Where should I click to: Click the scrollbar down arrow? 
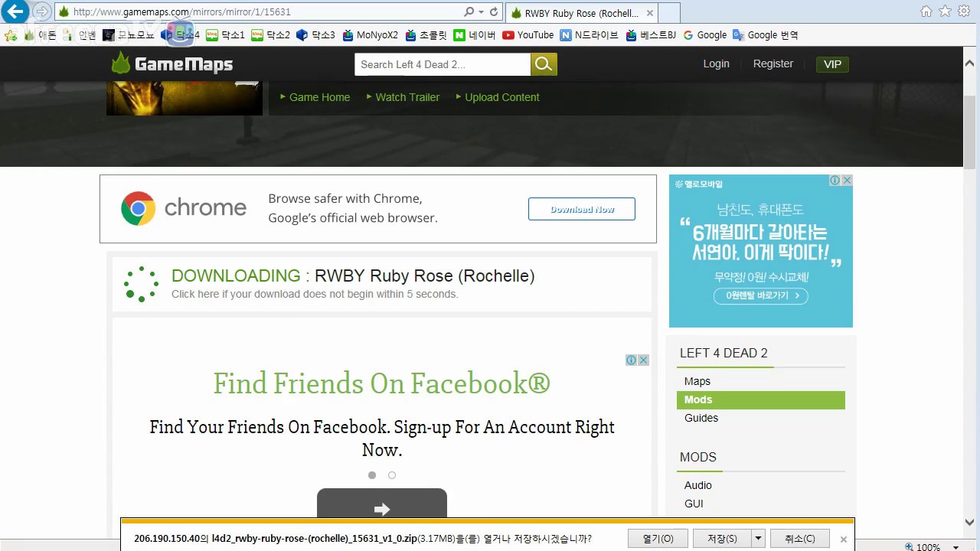tap(971, 522)
